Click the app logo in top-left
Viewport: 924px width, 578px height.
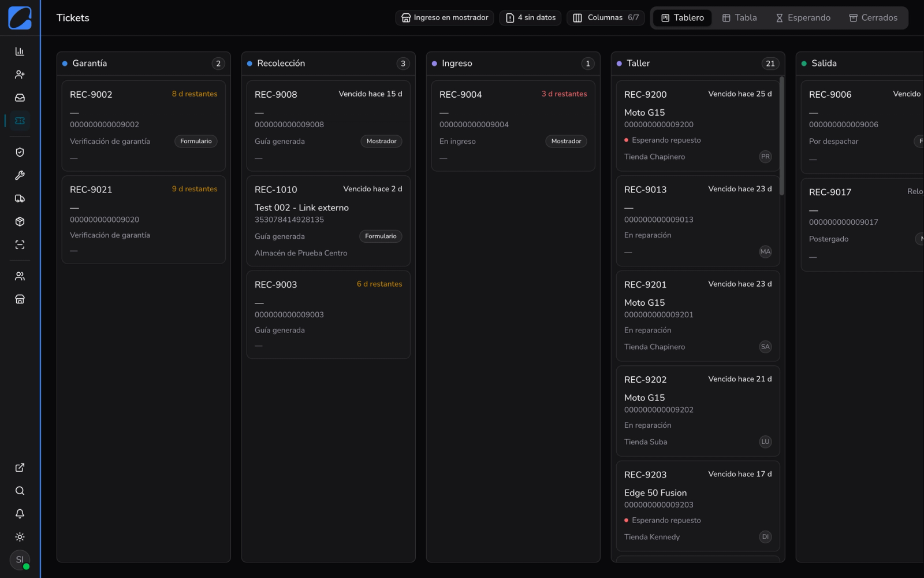click(x=20, y=18)
